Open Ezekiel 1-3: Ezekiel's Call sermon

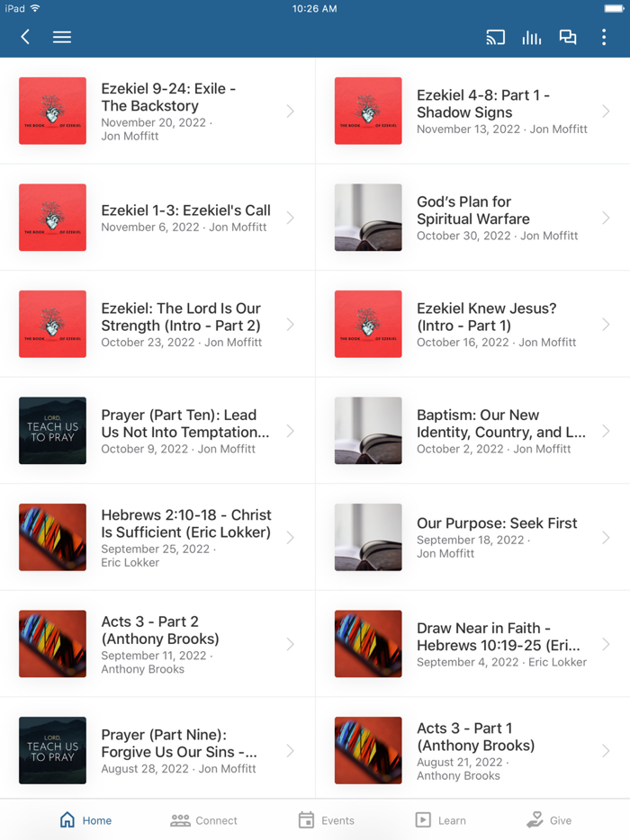click(x=157, y=218)
